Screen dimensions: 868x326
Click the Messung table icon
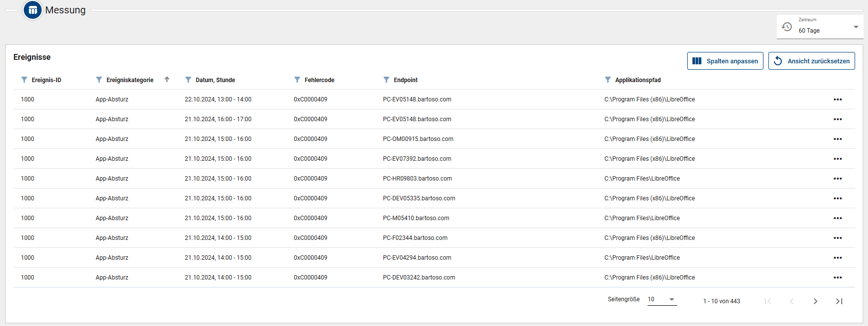point(33,10)
